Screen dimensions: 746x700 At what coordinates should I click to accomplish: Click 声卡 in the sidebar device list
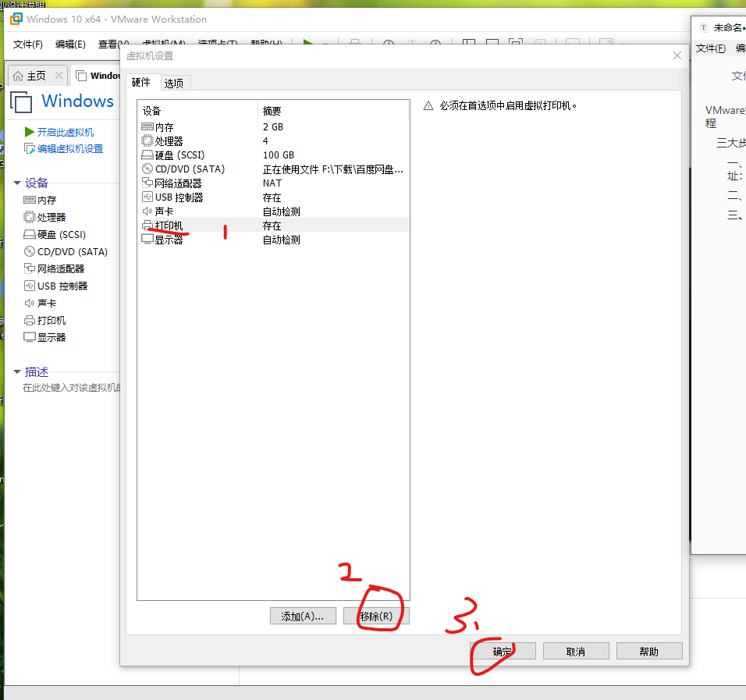click(x=47, y=303)
